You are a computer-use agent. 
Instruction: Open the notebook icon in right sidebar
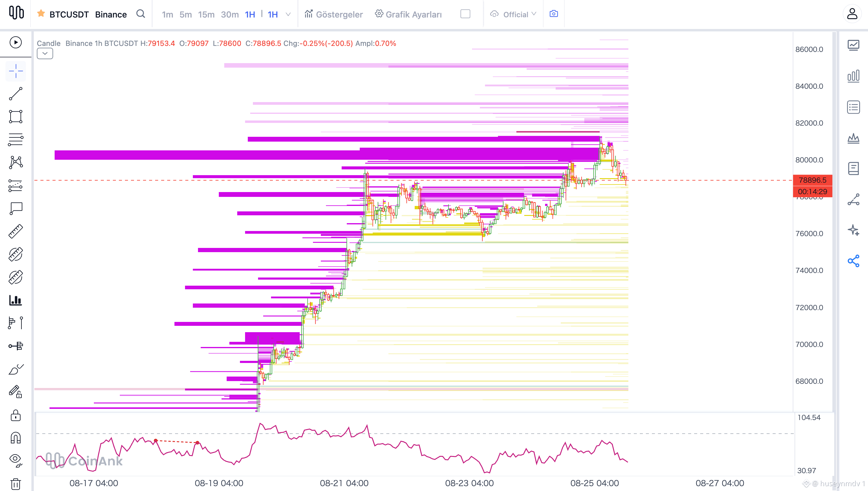pyautogui.click(x=853, y=168)
